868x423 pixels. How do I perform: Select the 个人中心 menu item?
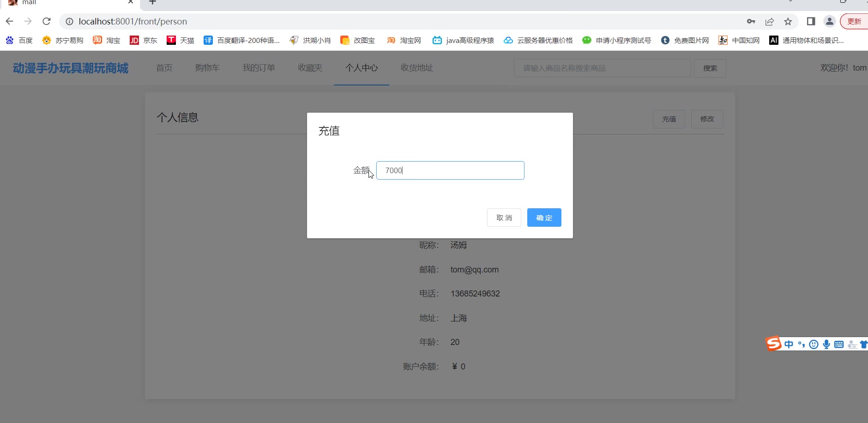tap(362, 68)
